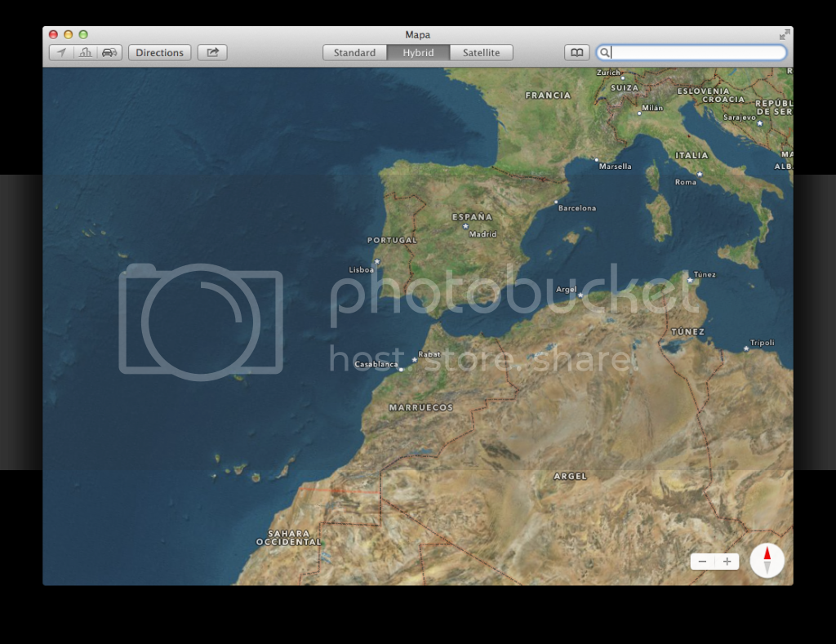This screenshot has height=644, width=836.
Task: Click the SUIZA country label
Action: 625,87
